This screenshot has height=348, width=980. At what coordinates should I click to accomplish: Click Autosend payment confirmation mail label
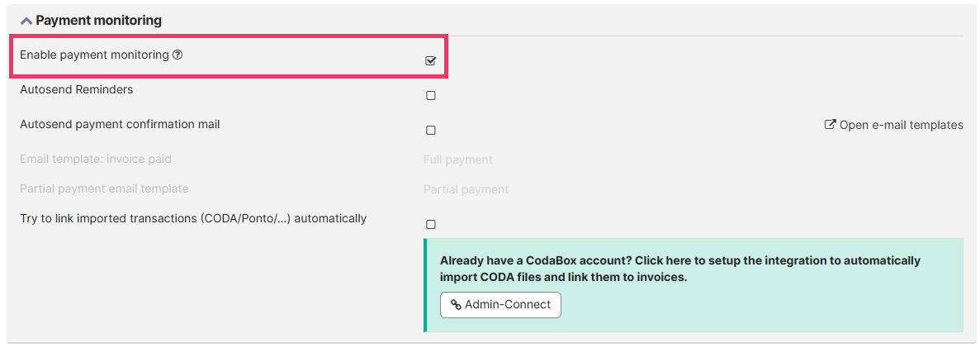120,124
